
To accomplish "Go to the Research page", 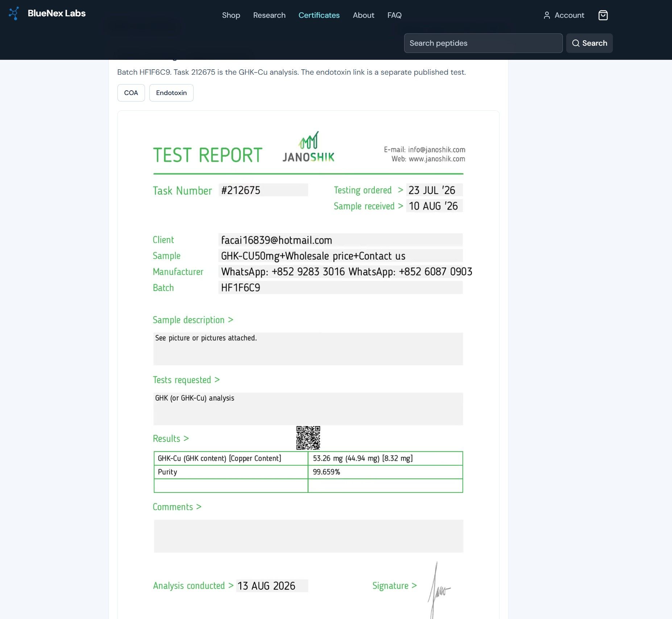I will tap(269, 15).
